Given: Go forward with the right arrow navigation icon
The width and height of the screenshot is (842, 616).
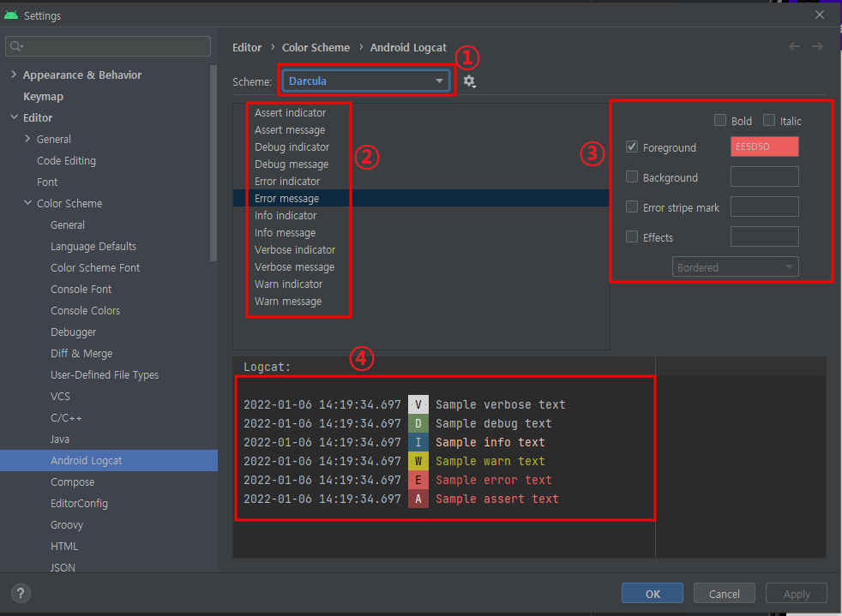Looking at the screenshot, I should 817,46.
